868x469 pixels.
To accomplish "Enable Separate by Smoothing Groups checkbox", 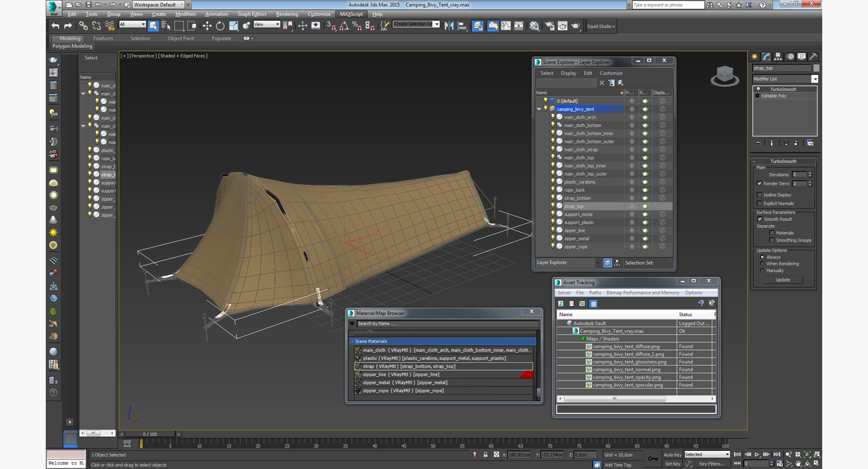I will click(x=772, y=240).
